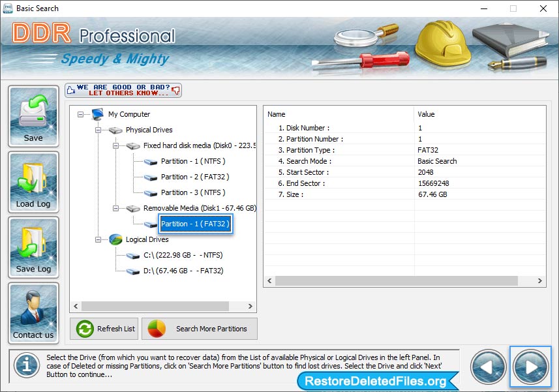Open the 'We are good or bad?' feedback banner
The image size is (559, 392).
[123, 90]
